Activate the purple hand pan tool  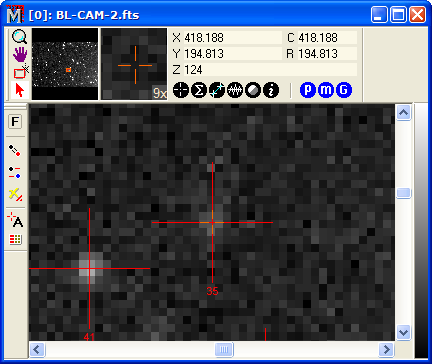20,54
